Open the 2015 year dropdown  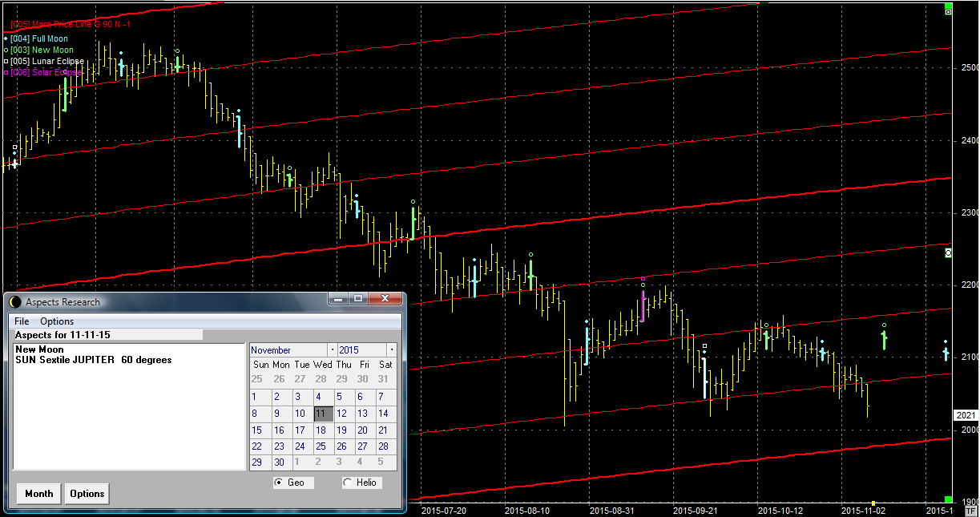pyautogui.click(x=390, y=350)
